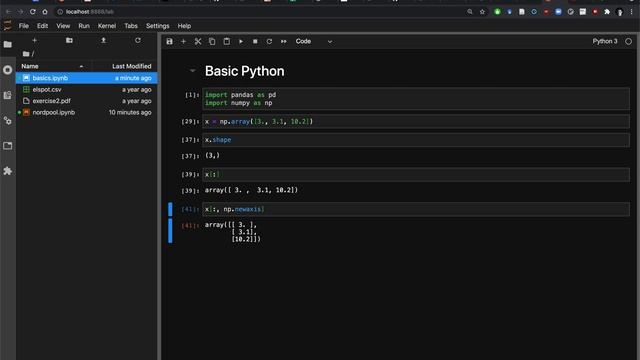Open the Tabs menu
The height and width of the screenshot is (360, 640).
(x=131, y=26)
